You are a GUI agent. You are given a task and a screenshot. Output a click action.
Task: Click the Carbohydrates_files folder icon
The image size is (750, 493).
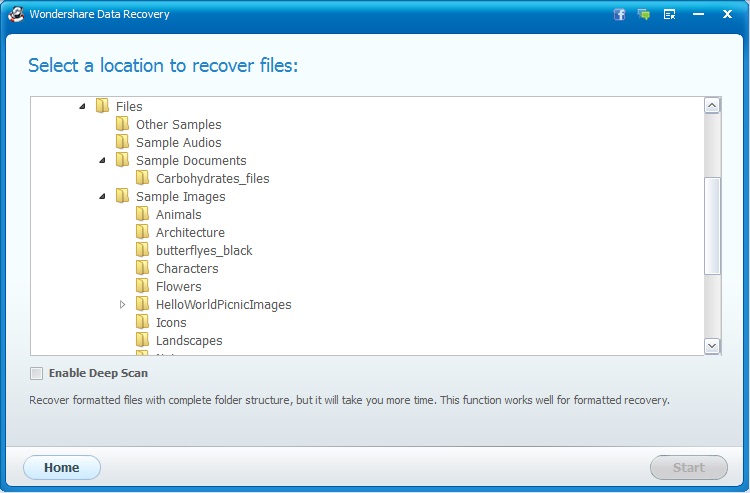point(143,178)
